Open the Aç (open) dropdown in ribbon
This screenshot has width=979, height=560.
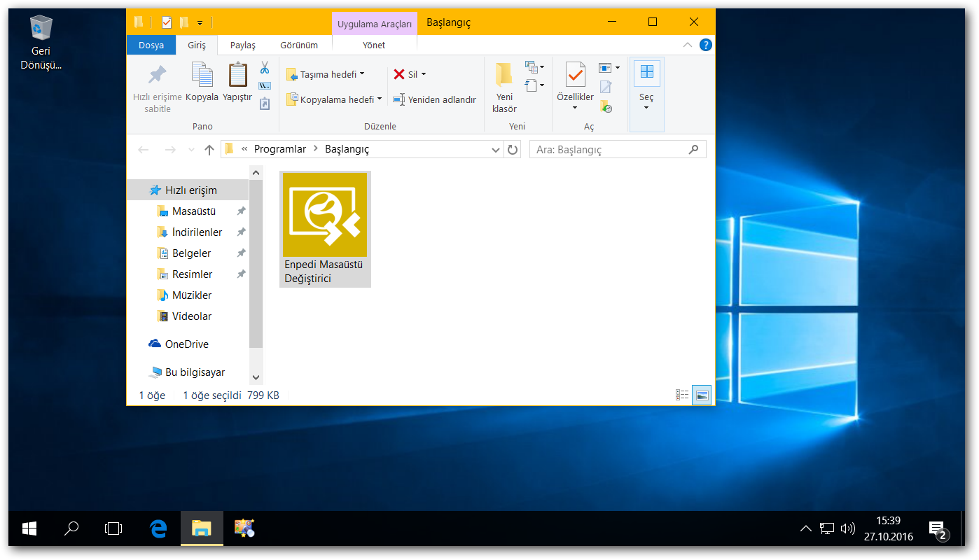tap(609, 68)
